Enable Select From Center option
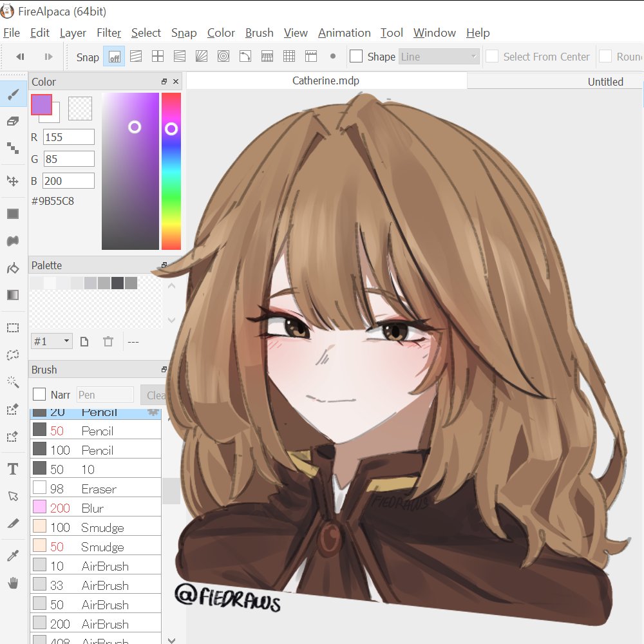Image resolution: width=644 pixels, height=644 pixels. [x=493, y=57]
